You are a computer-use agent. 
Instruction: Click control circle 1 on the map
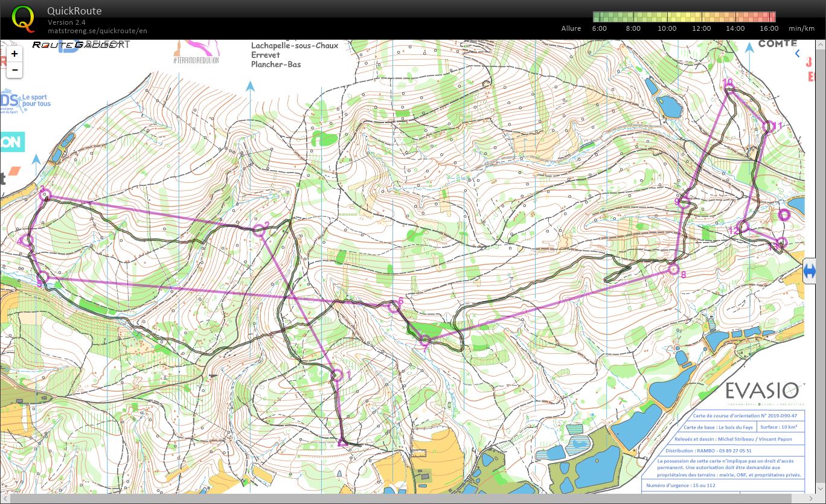337,375
